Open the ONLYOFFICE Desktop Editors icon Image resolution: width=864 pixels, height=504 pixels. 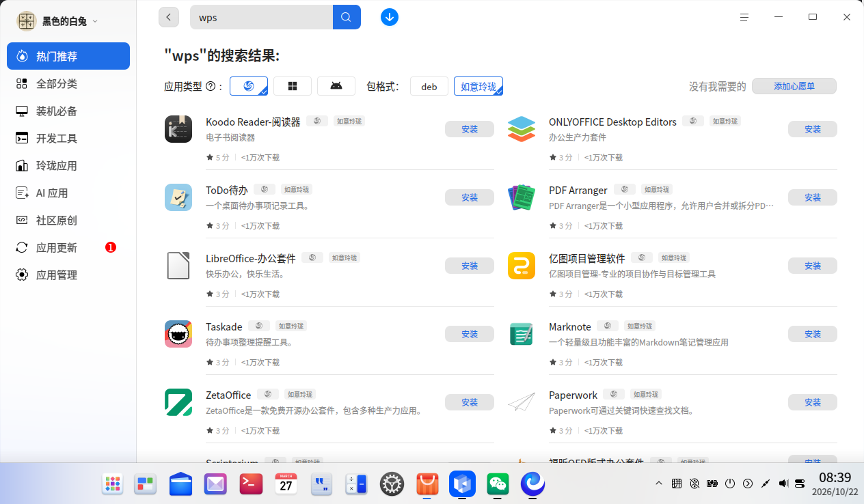pyautogui.click(x=522, y=129)
